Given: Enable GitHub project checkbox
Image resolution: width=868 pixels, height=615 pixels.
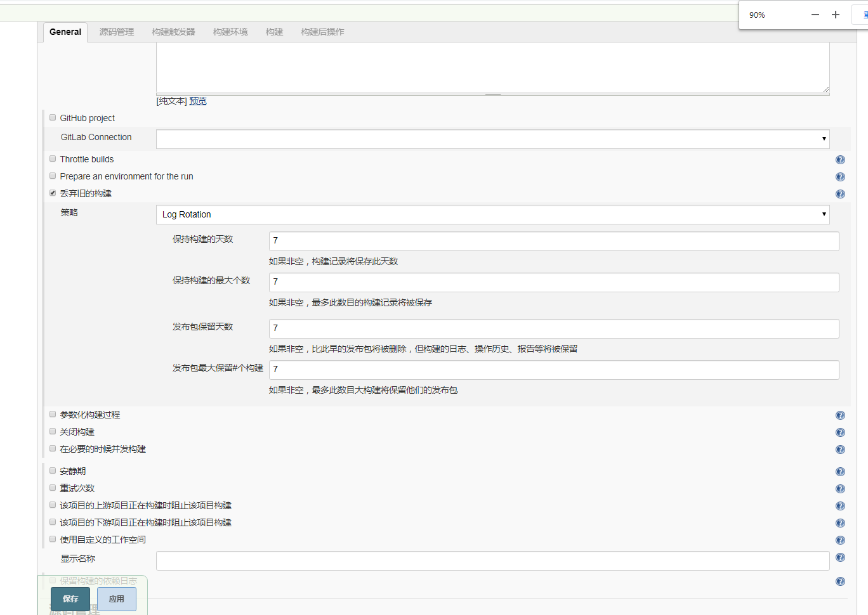Looking at the screenshot, I should 52,117.
